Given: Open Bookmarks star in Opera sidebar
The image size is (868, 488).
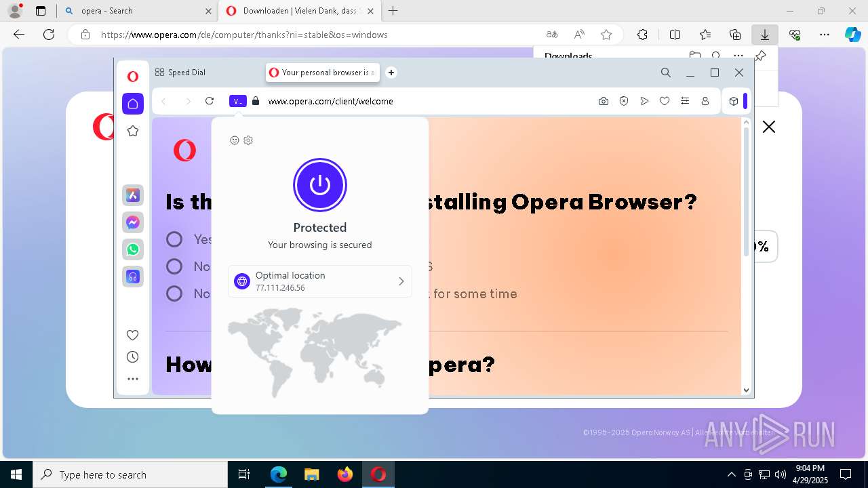Looking at the screenshot, I should (x=133, y=131).
